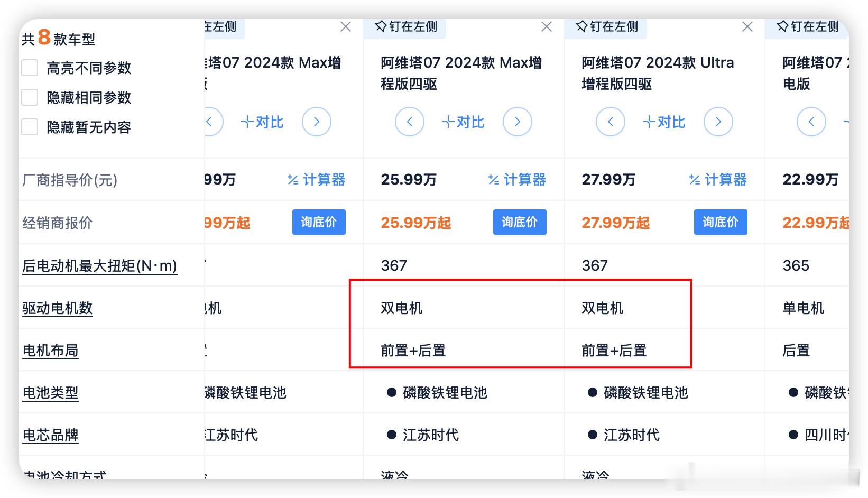Go to previous model in Max增程版四驱 column
The width and height of the screenshot is (868, 498).
click(410, 122)
